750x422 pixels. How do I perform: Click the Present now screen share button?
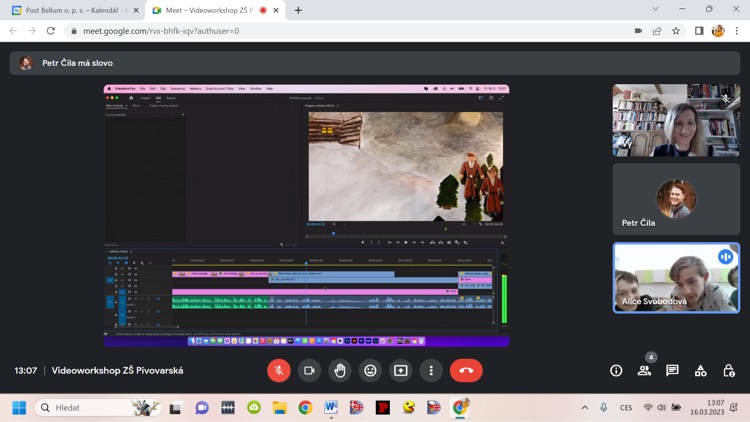tap(400, 371)
